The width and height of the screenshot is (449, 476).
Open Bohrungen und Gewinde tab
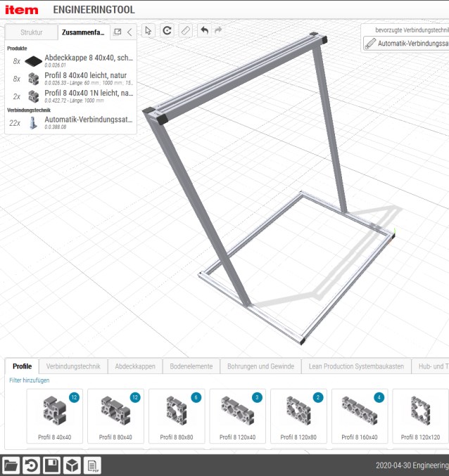[x=260, y=366]
